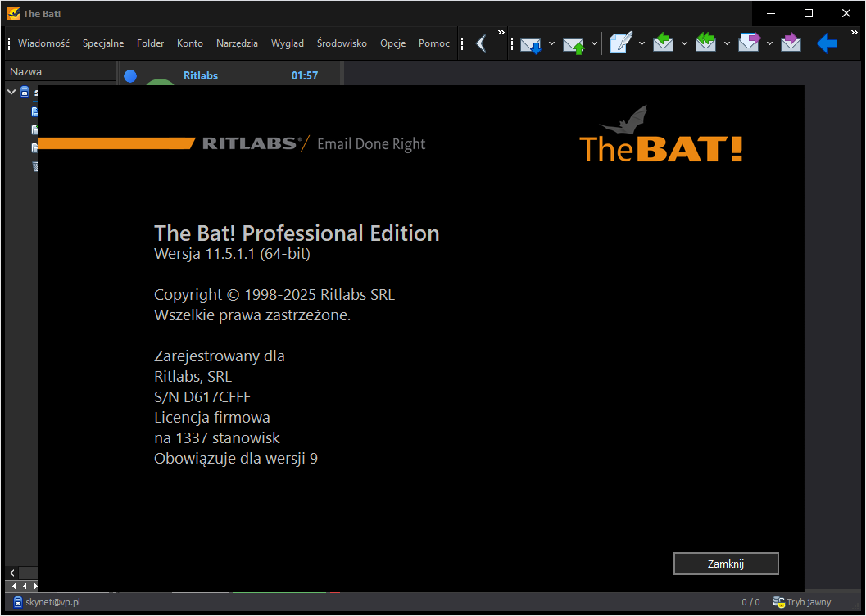
Task: Open the Narzędzia menu
Action: coord(237,43)
